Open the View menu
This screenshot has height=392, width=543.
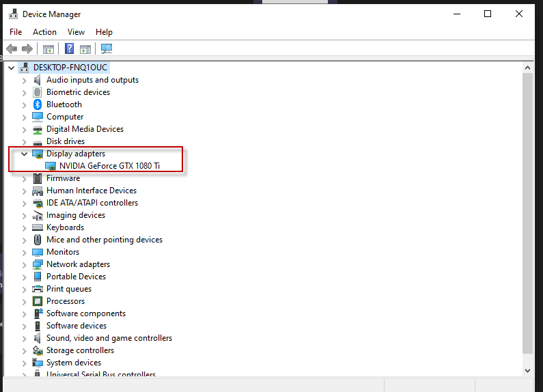coord(76,32)
